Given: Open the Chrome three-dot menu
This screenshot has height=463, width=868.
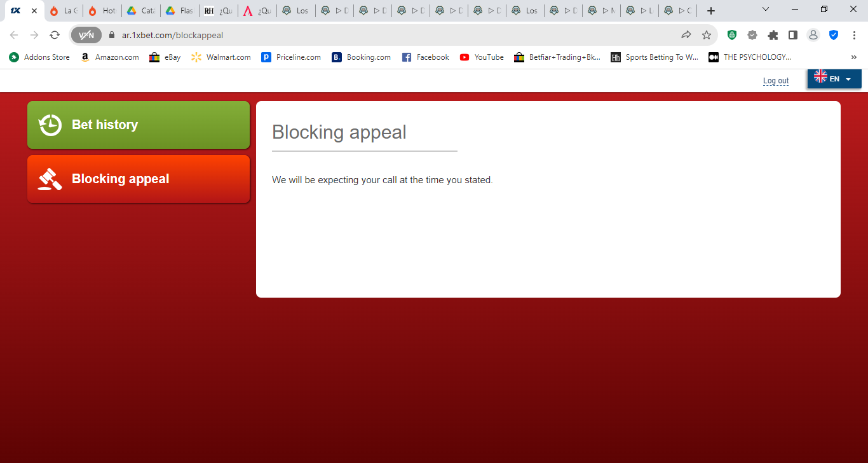Looking at the screenshot, I should pos(854,35).
